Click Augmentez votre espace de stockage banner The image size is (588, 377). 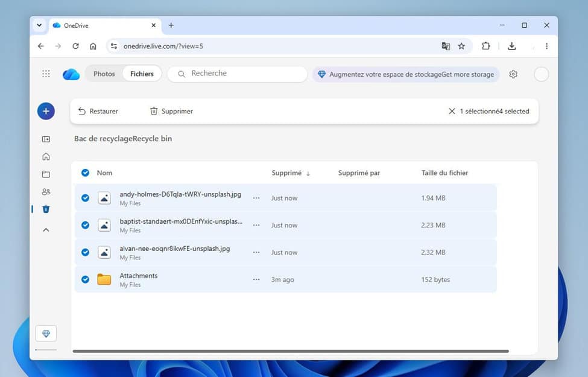[x=406, y=74]
